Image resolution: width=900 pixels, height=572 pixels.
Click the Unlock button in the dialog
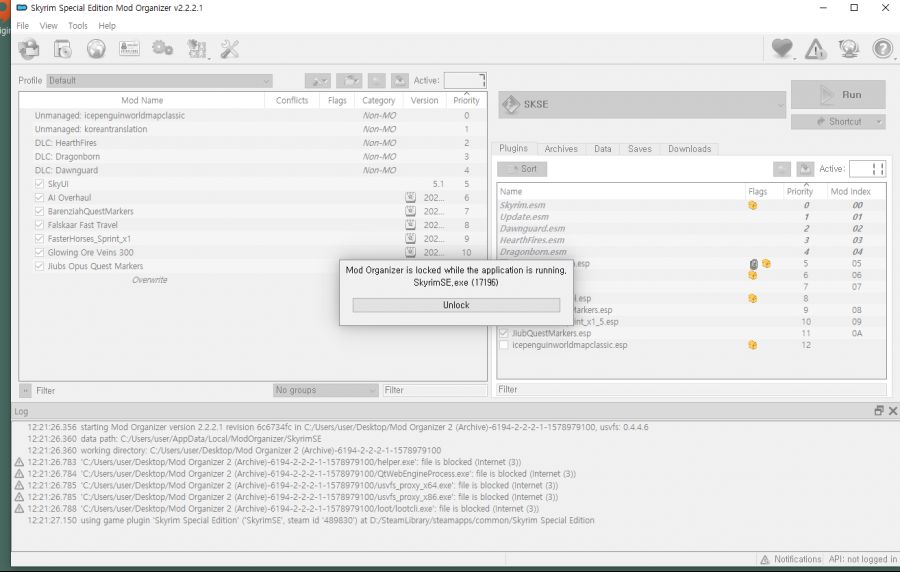pyautogui.click(x=455, y=305)
